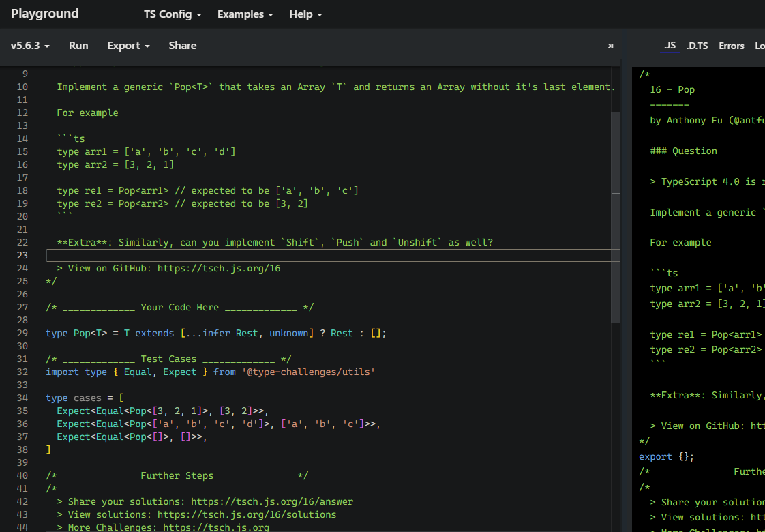Open the tsch.js.org/16/solutions link
The image size is (765, 532).
point(246,515)
